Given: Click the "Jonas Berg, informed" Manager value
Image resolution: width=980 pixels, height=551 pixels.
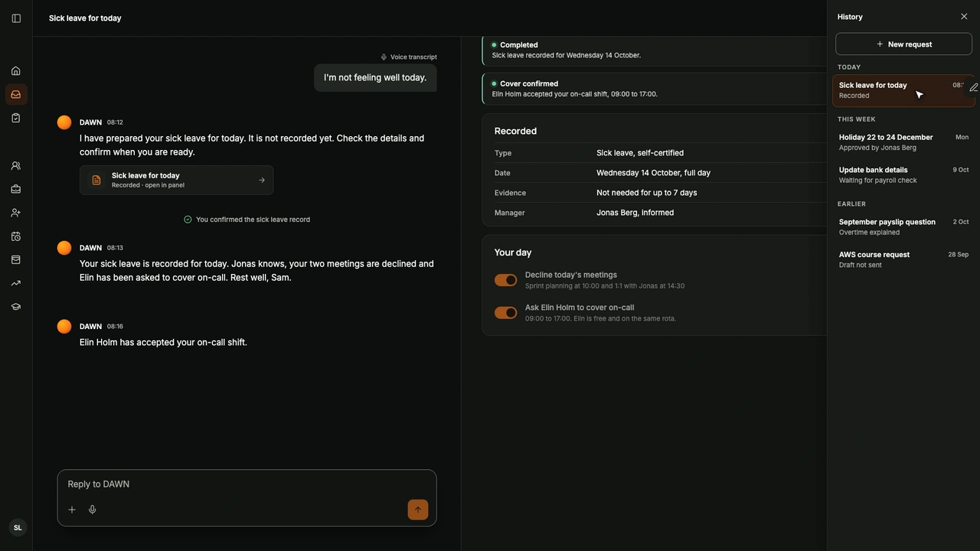Looking at the screenshot, I should 635,213.
